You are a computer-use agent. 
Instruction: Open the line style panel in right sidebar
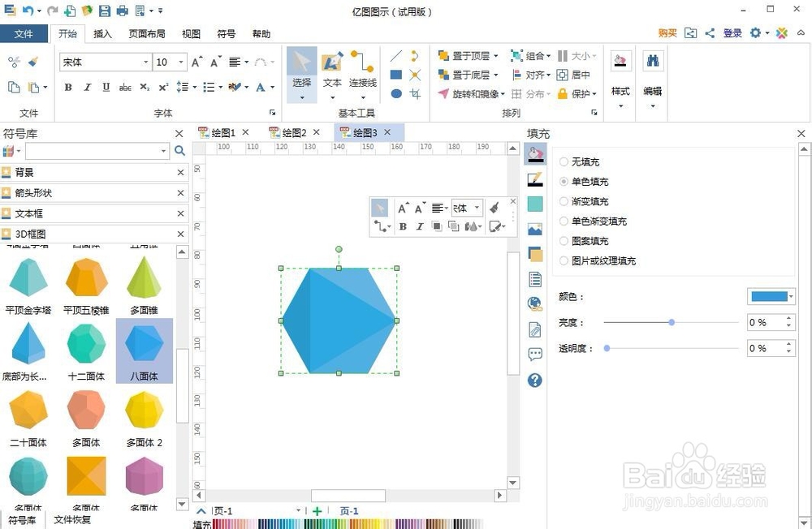tap(534, 180)
